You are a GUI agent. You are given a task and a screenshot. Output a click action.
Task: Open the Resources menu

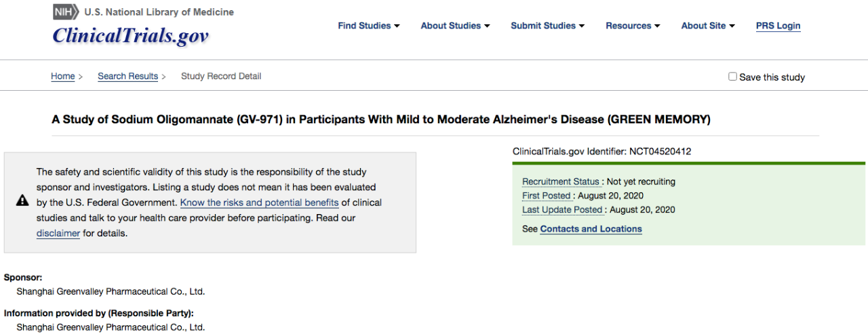coord(633,26)
